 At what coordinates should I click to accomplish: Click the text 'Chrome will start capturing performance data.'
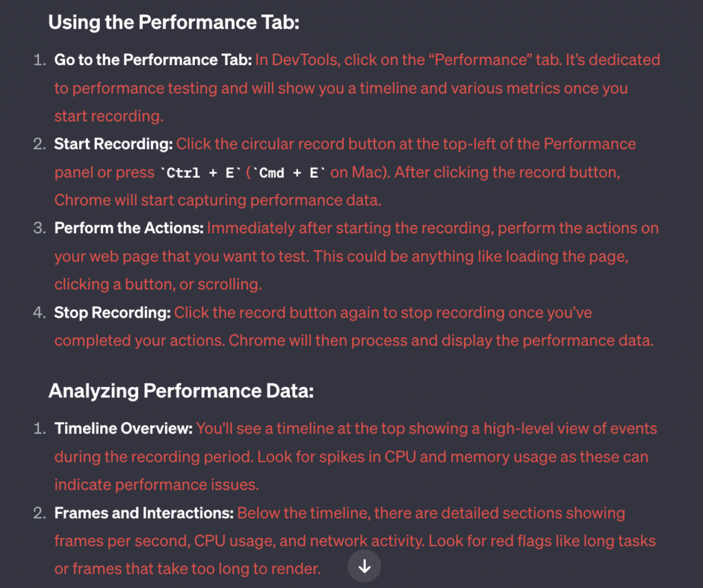[218, 200]
